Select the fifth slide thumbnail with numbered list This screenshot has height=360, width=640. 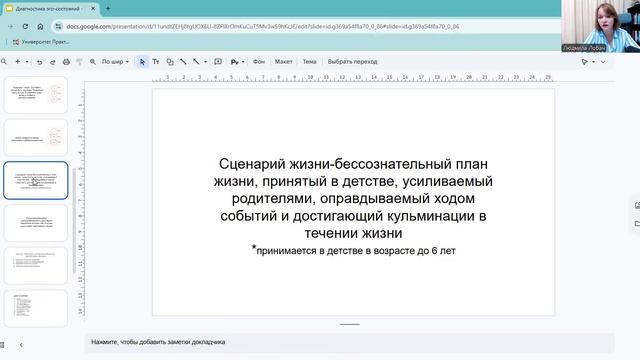coord(36,266)
